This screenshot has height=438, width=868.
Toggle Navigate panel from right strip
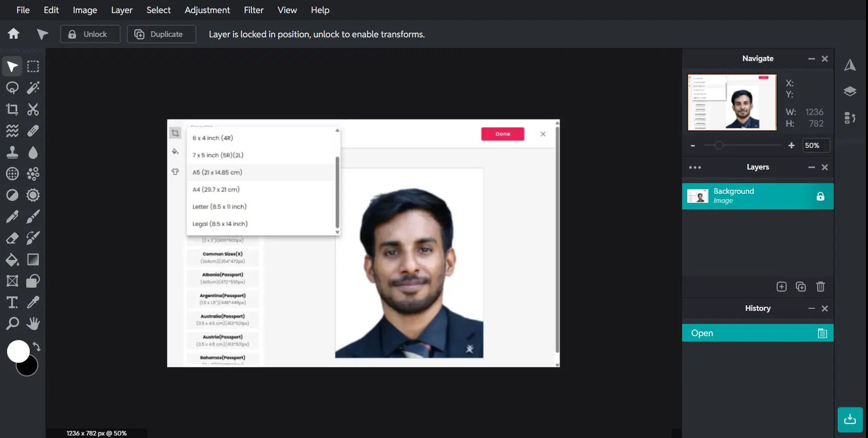pyautogui.click(x=850, y=65)
